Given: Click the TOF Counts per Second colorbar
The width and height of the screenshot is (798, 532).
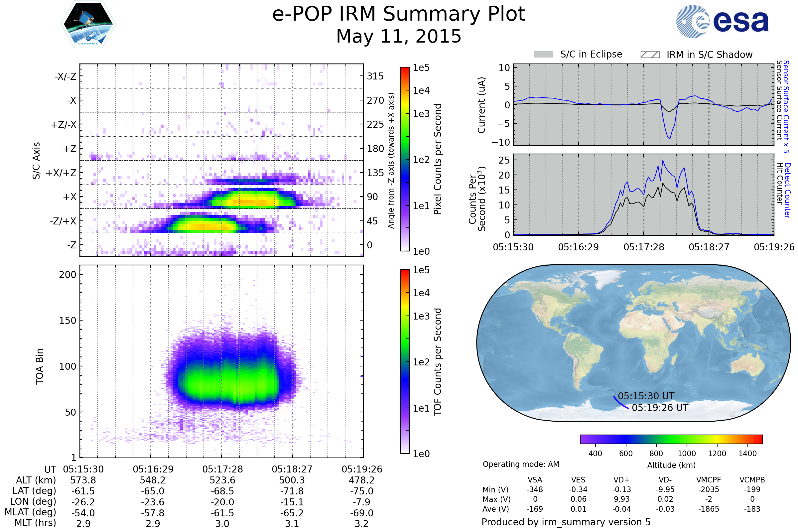Looking at the screenshot, I should pyautogui.click(x=405, y=361).
